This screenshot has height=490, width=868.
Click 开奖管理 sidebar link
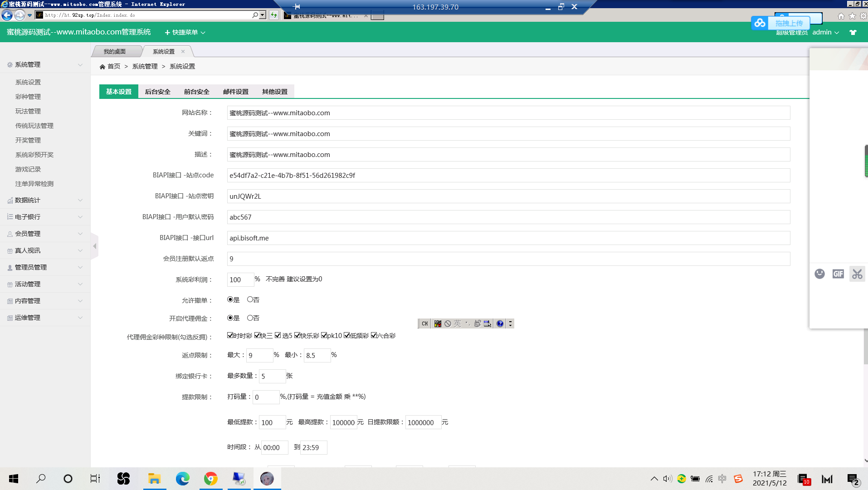[x=28, y=140]
